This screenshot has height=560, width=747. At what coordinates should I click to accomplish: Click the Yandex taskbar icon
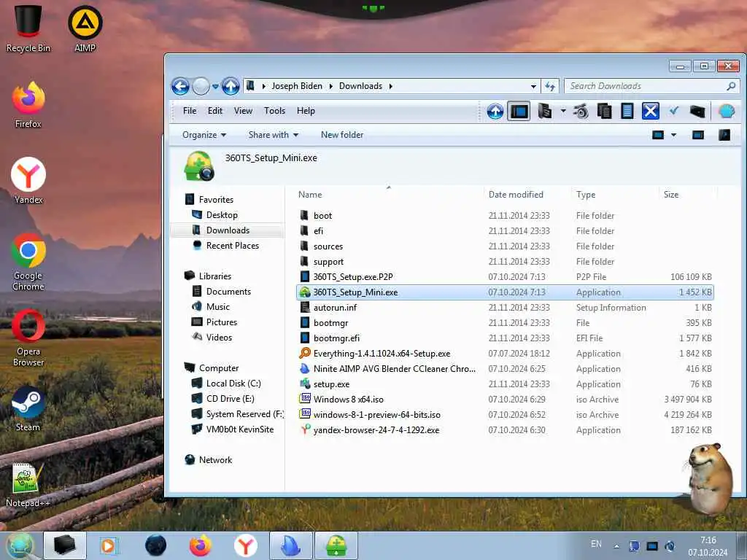[245, 545]
